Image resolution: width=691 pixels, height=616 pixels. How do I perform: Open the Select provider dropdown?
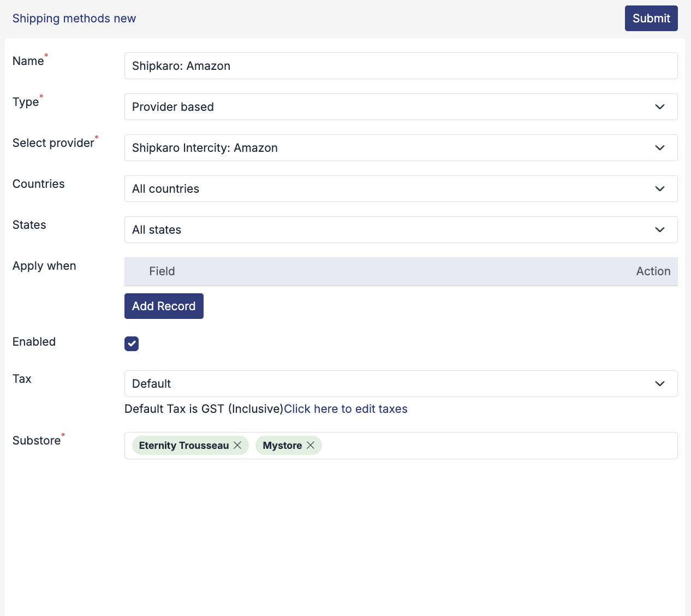pos(401,148)
